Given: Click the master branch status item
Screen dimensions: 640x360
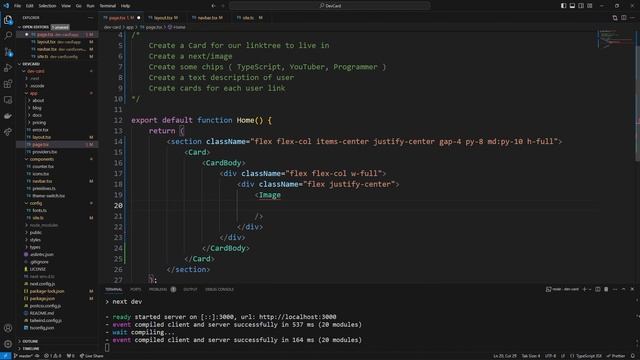Looking at the screenshot, I should tap(23, 356).
